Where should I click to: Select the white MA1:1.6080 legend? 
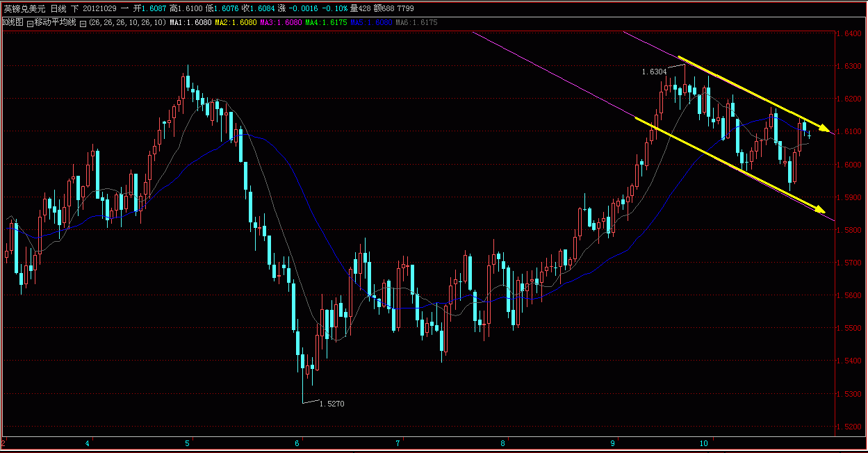[x=191, y=22]
